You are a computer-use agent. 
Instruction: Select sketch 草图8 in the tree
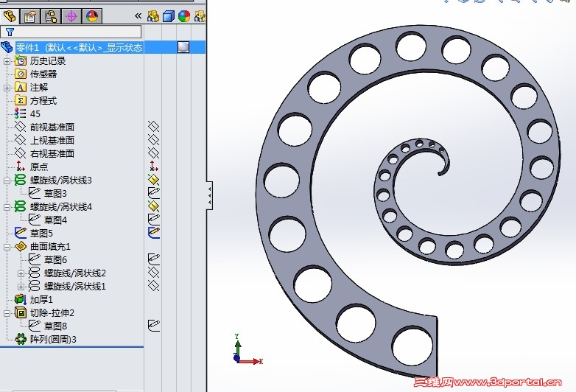click(55, 326)
